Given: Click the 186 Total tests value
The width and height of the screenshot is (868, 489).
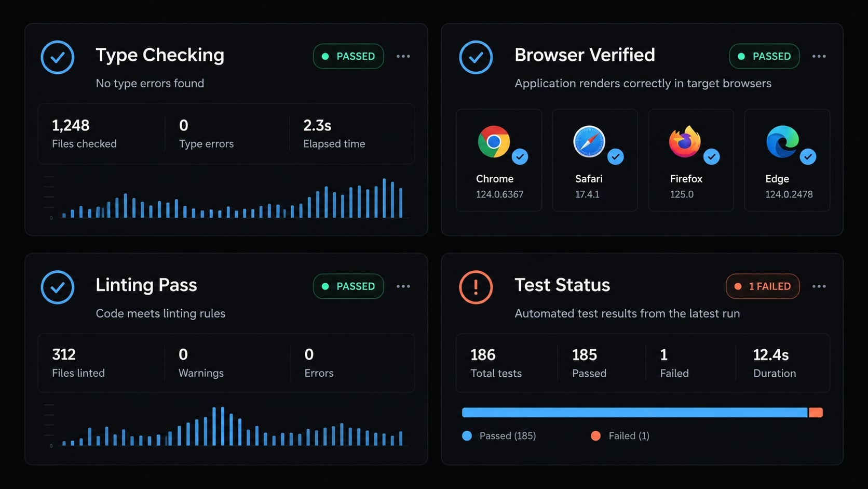Looking at the screenshot, I should coord(483,355).
